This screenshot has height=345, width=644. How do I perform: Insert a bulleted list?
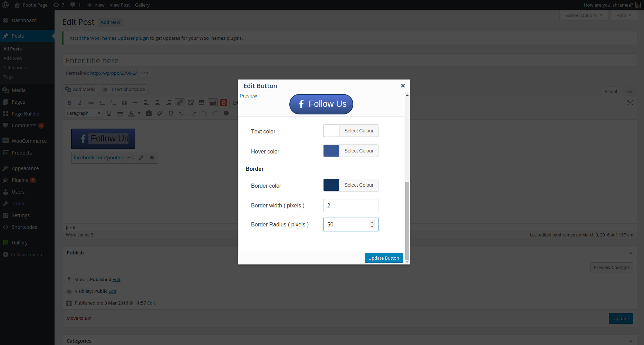tap(102, 103)
